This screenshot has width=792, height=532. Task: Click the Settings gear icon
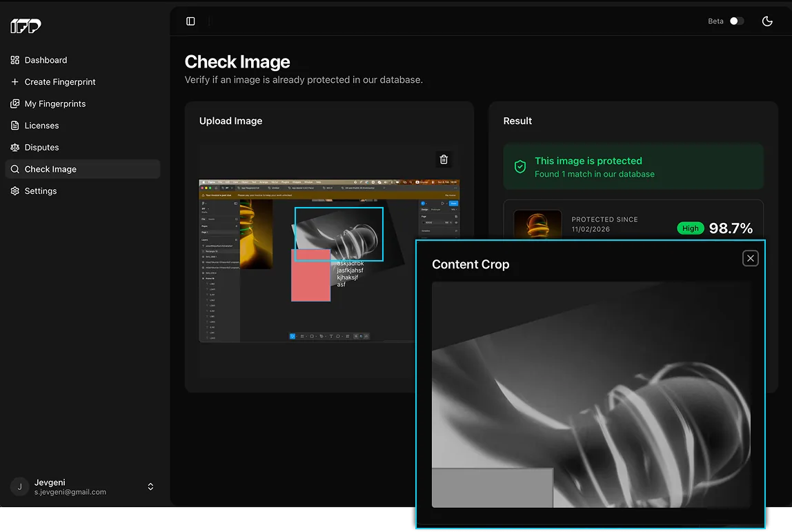[x=14, y=191]
